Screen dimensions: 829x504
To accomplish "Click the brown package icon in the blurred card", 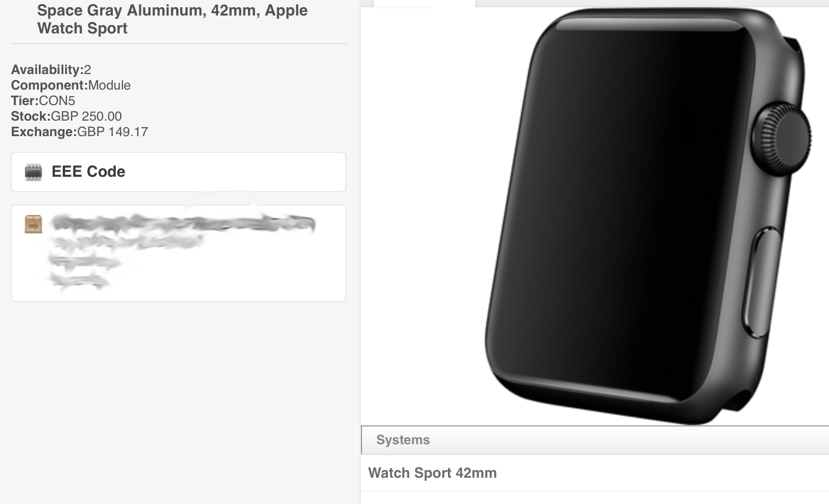I will (x=33, y=225).
